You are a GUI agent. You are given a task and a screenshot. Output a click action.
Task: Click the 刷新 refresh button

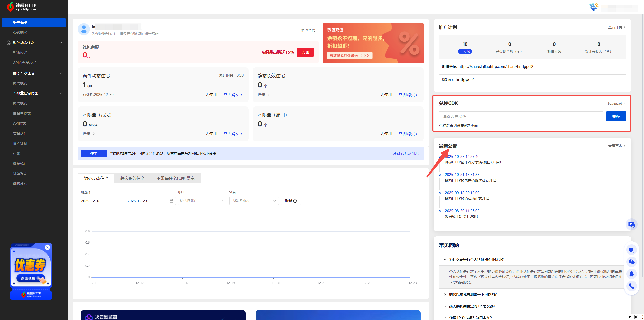(x=291, y=201)
